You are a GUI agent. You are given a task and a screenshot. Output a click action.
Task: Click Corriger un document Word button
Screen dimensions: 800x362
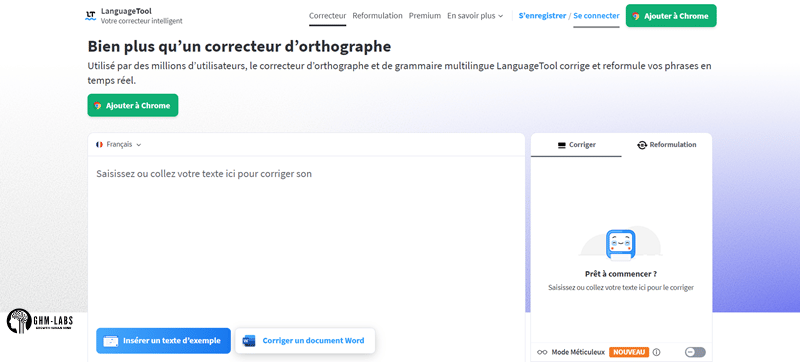click(x=305, y=341)
